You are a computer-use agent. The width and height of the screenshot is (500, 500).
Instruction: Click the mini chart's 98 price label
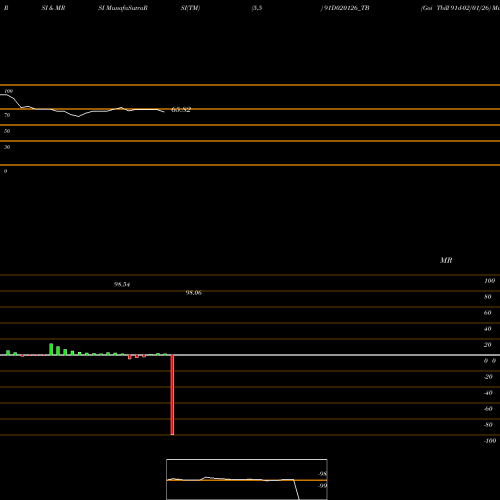click(x=322, y=474)
